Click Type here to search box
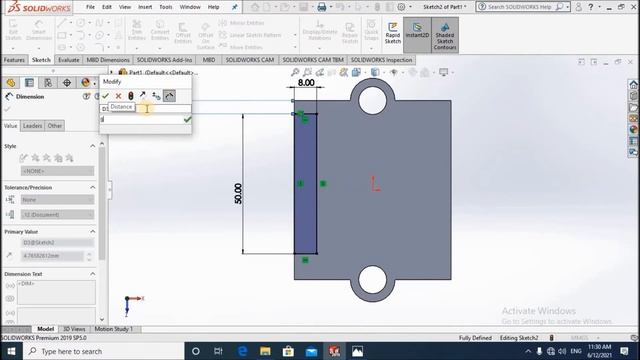The width and height of the screenshot is (640, 360). pyautogui.click(x=104, y=351)
